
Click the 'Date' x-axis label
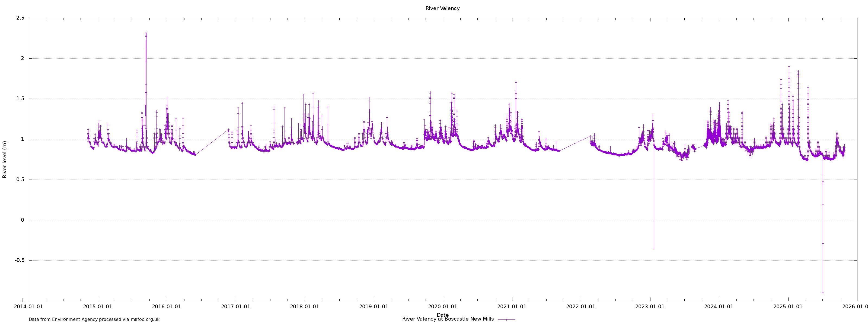(442, 315)
